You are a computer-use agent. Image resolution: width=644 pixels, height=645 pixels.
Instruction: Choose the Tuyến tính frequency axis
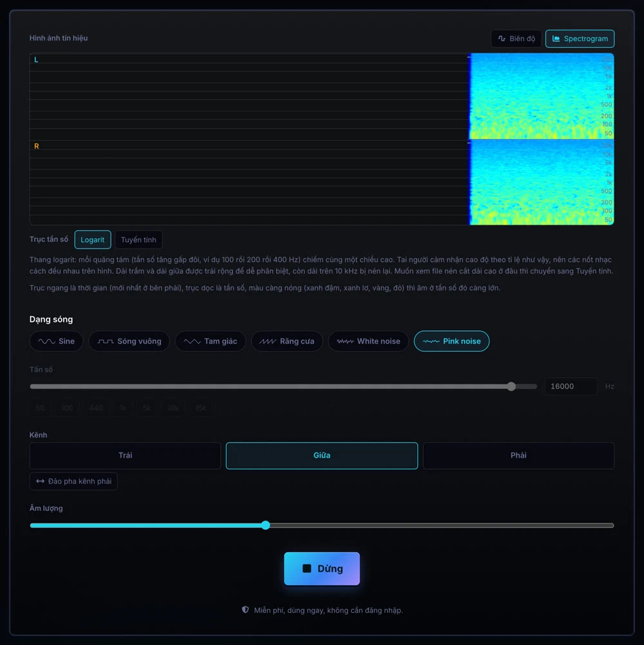[138, 240]
